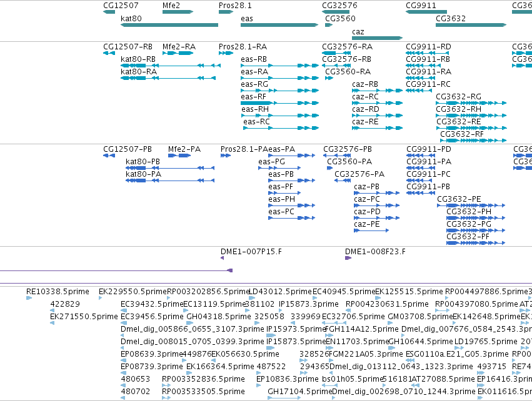Select EST bs01h05.5prime
Image resolution: width=532 pixels, height=401 pixels.
[353, 379]
